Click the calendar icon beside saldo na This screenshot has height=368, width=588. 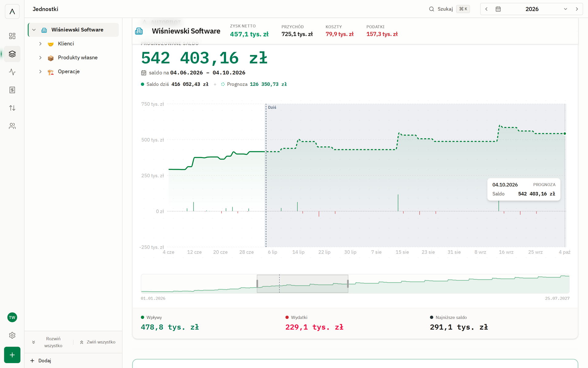144,73
